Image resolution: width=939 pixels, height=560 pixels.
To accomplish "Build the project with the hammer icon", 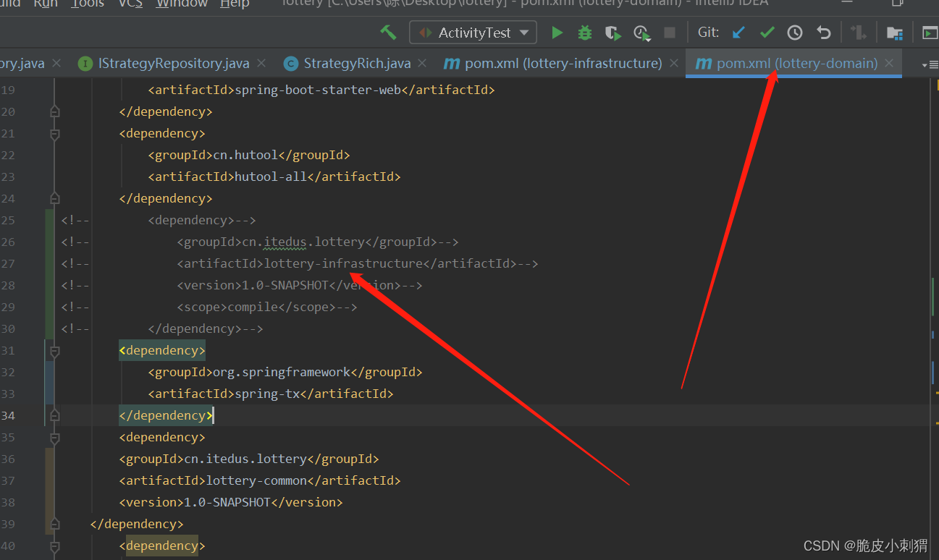I will coord(389,32).
